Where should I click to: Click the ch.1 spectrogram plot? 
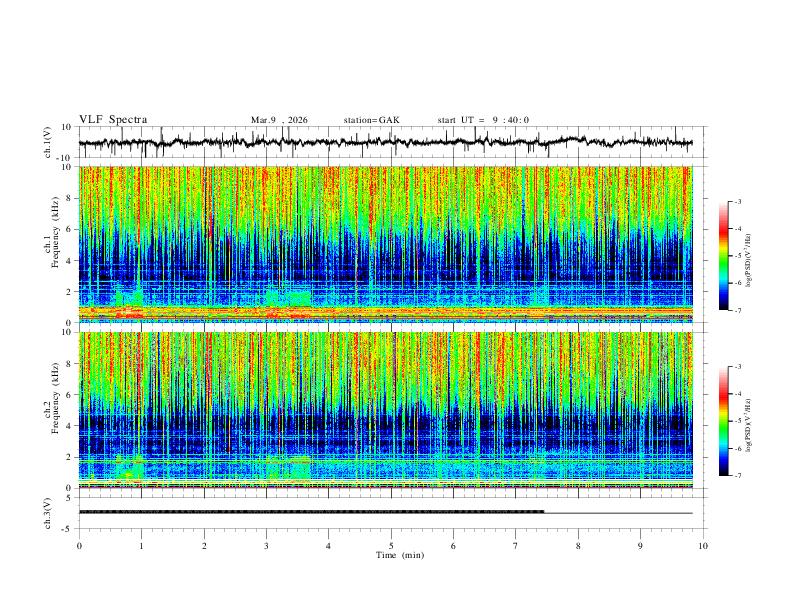pos(385,244)
